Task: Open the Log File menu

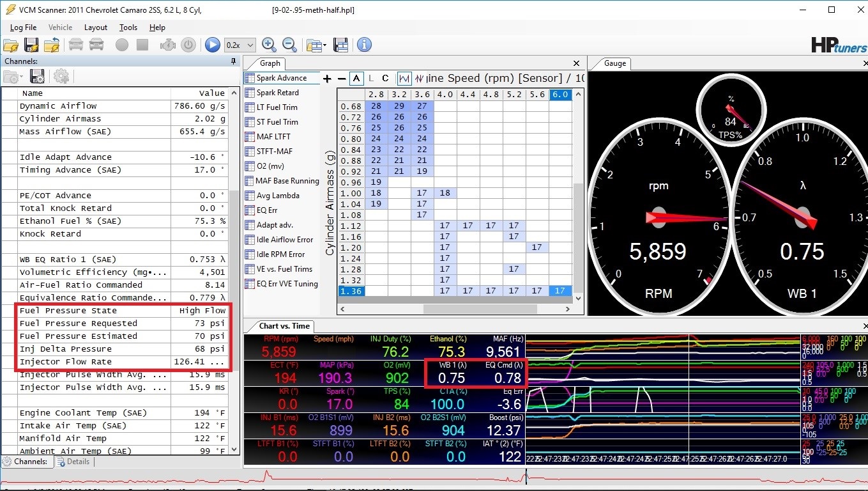Action: click(23, 27)
